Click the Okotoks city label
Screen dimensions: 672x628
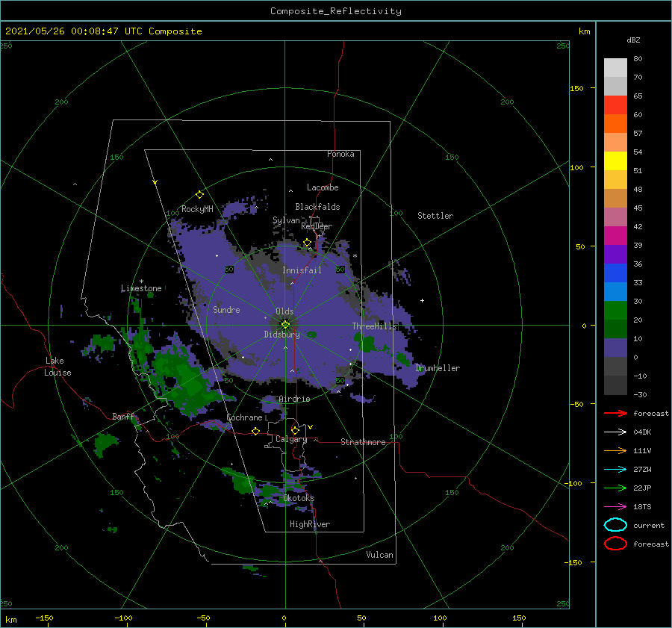(299, 498)
